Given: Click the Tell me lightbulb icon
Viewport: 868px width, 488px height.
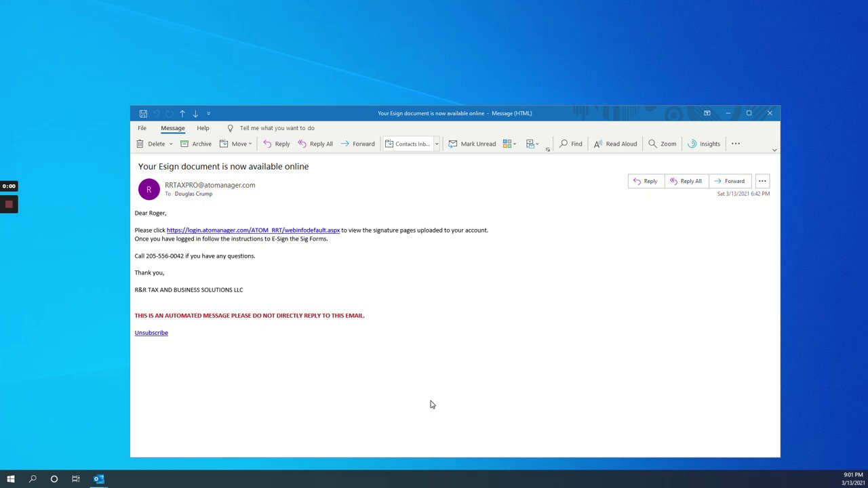Looking at the screenshot, I should coord(230,128).
